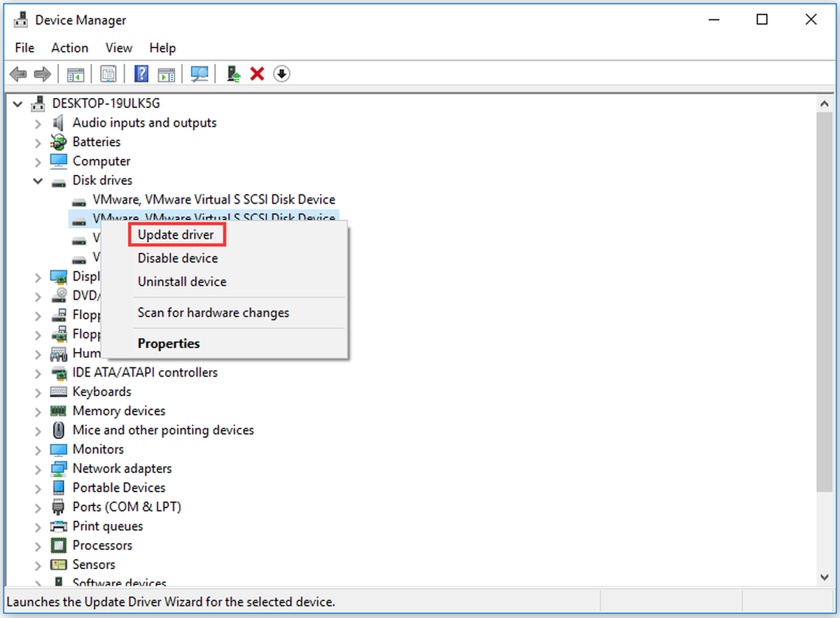Click the Keyboards category icon
This screenshot has height=618, width=840.
[59, 392]
